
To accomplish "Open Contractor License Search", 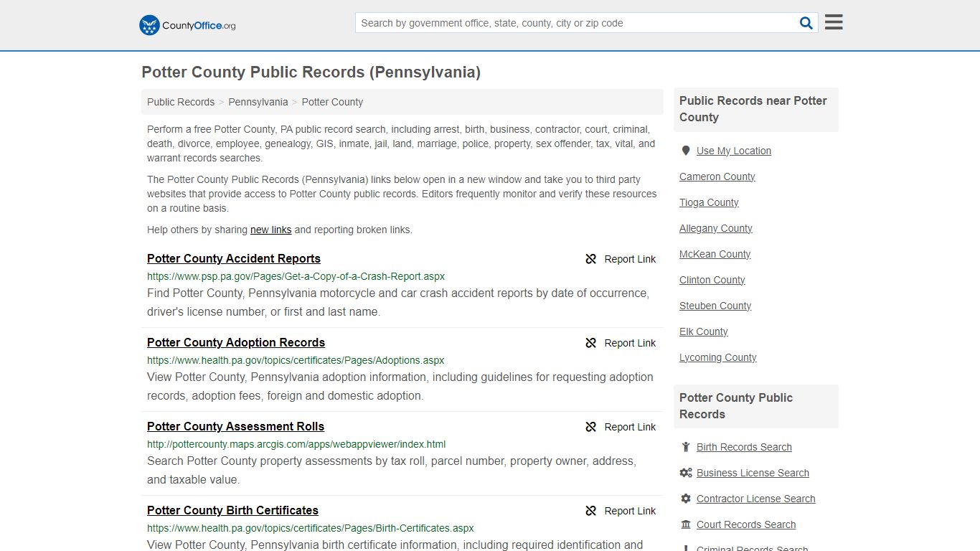I will [756, 499].
